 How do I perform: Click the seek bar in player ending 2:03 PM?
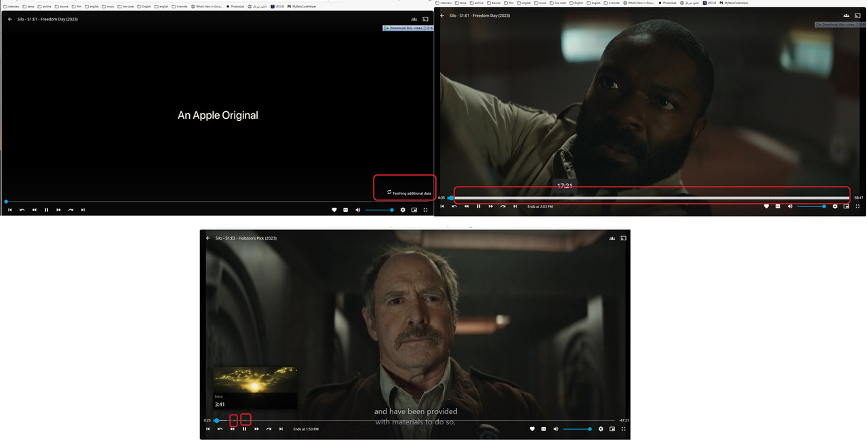pos(650,198)
